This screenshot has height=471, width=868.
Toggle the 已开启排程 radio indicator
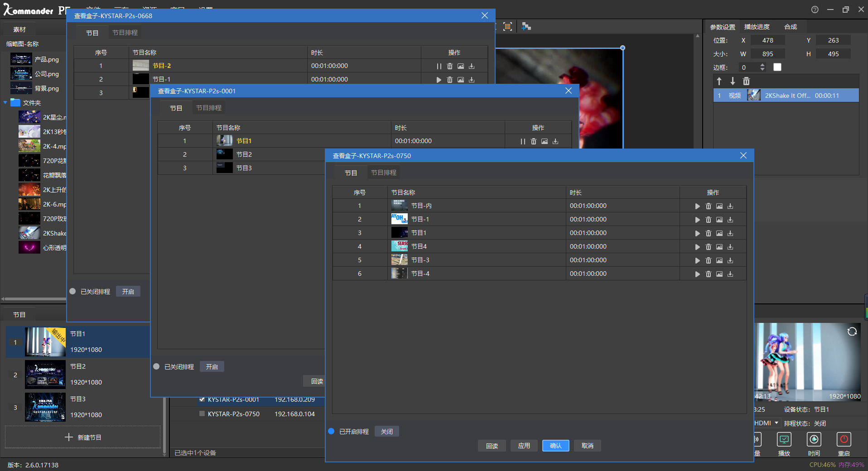(x=331, y=432)
